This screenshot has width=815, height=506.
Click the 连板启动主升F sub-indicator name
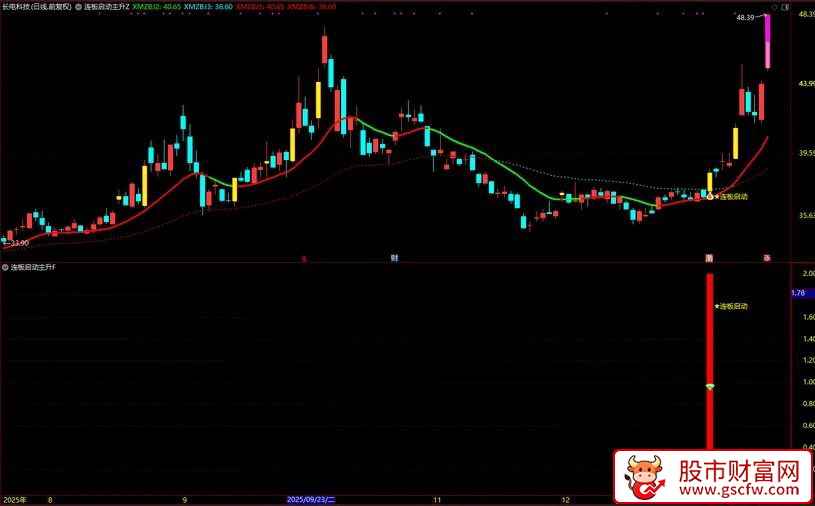[33, 268]
